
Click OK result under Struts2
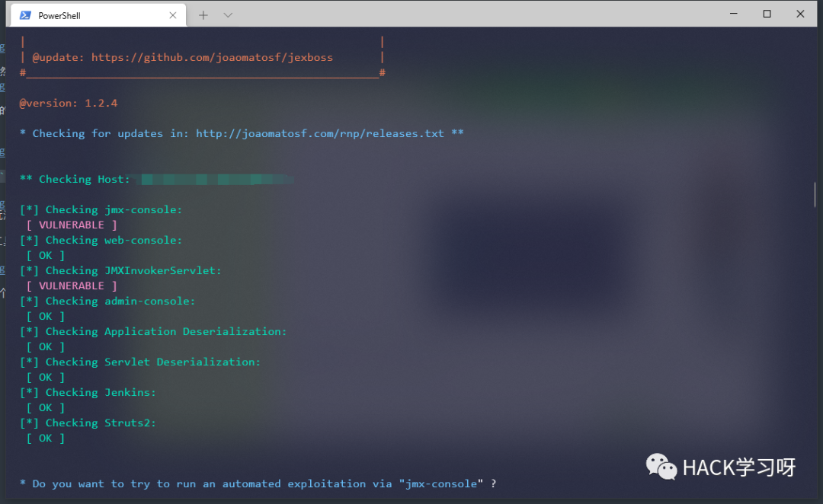point(45,438)
